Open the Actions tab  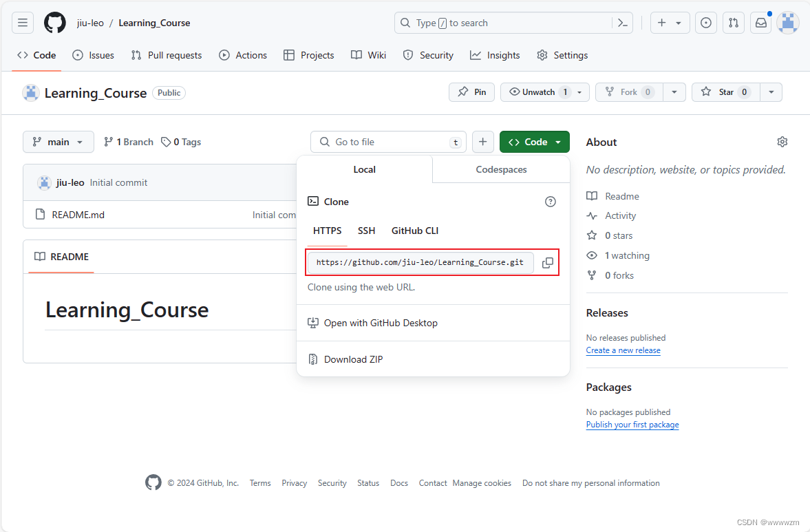click(x=243, y=55)
